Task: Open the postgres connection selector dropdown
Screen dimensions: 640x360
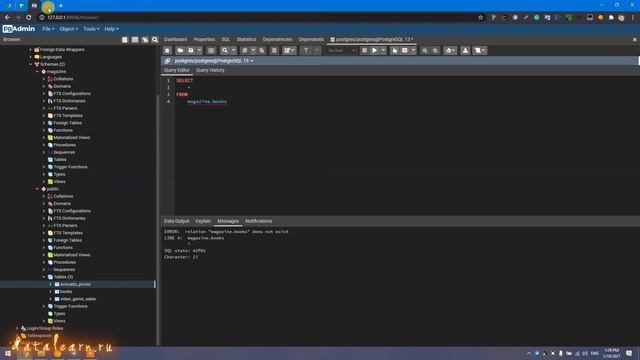Action: tap(214, 61)
